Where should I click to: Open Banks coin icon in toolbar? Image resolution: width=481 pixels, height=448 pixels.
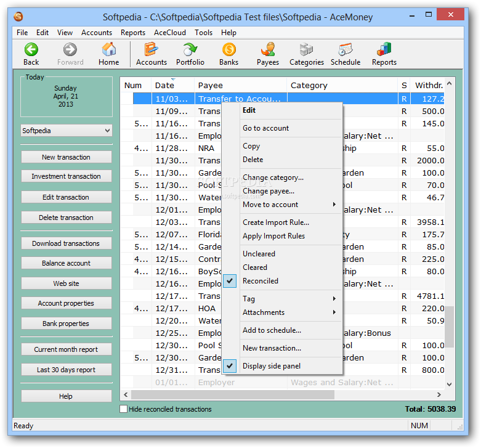click(229, 49)
